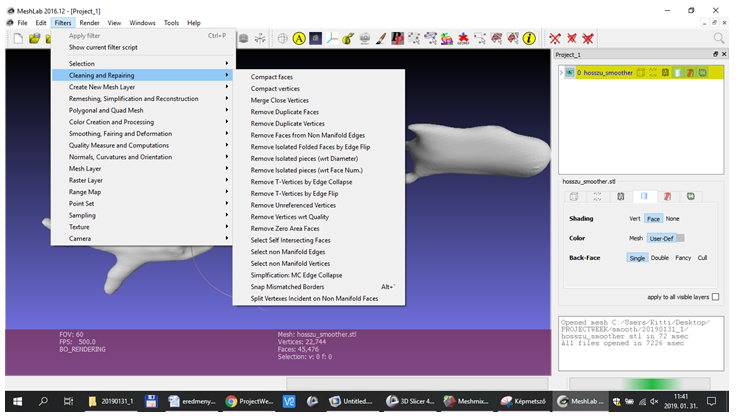Click the color swatch next to User-Def
This screenshot has width=738, height=420.
click(679, 238)
